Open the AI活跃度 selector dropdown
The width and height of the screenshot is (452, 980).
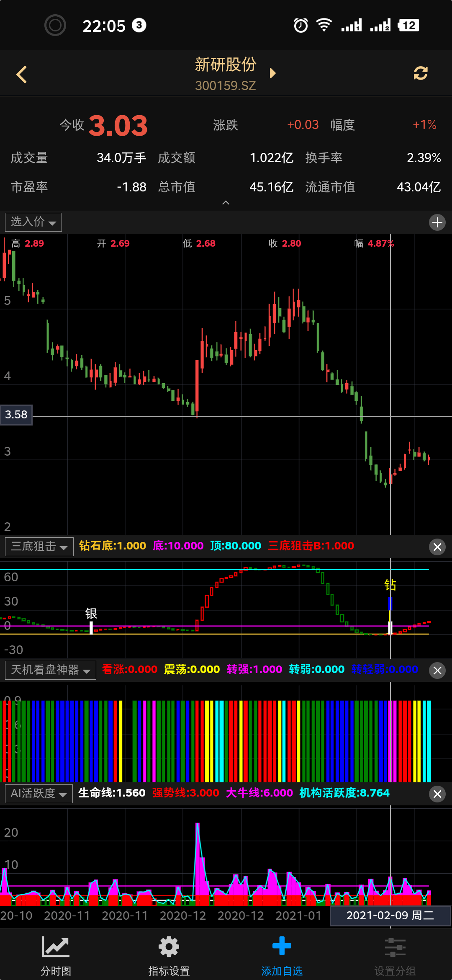click(x=39, y=794)
